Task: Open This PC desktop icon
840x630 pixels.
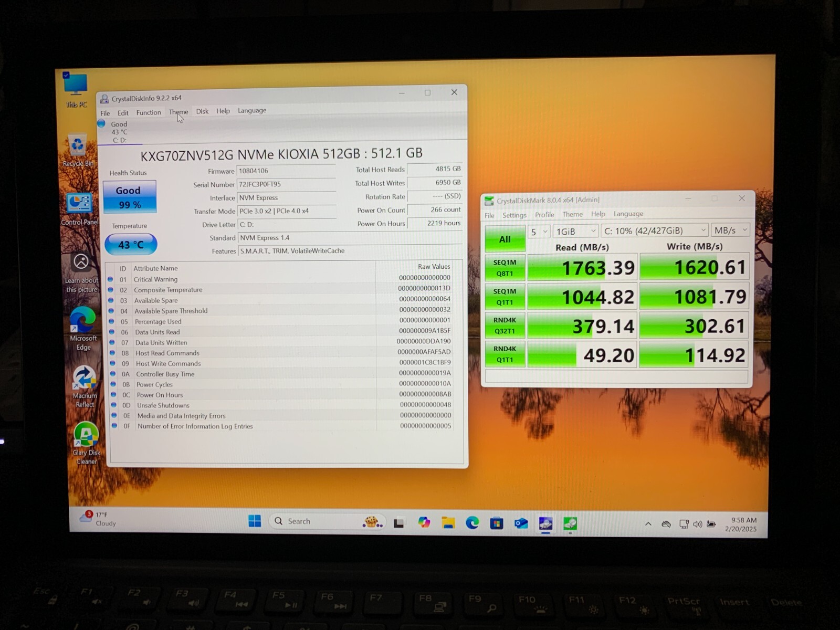Action: click(76, 90)
